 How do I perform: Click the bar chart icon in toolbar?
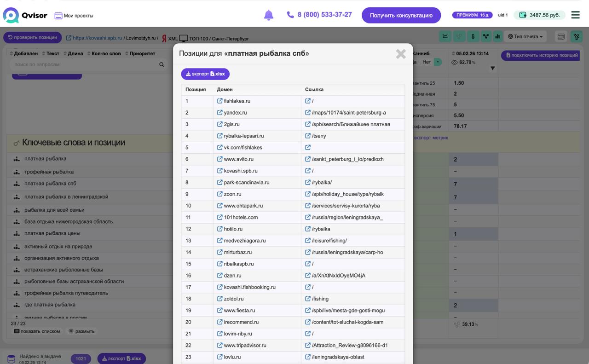(x=497, y=36)
